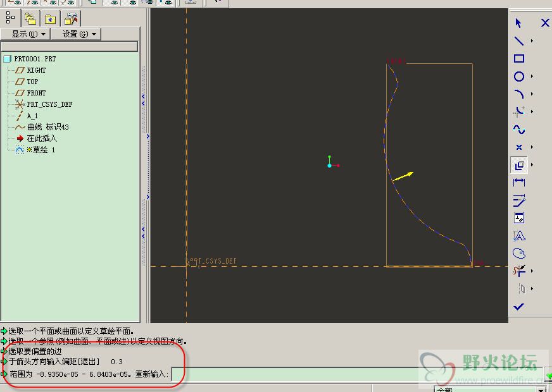Expand the Point tool flyout arrow

point(532,147)
